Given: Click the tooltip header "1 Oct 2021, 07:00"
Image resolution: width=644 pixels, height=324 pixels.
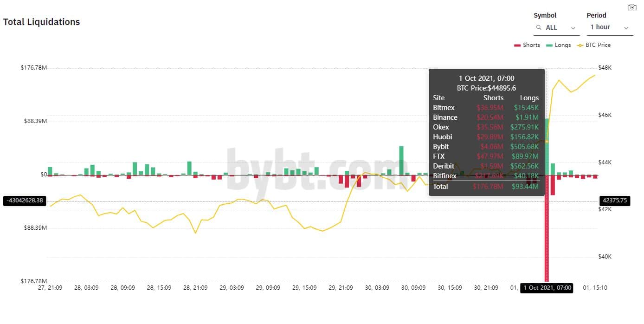Looking at the screenshot, I should [x=486, y=78].
